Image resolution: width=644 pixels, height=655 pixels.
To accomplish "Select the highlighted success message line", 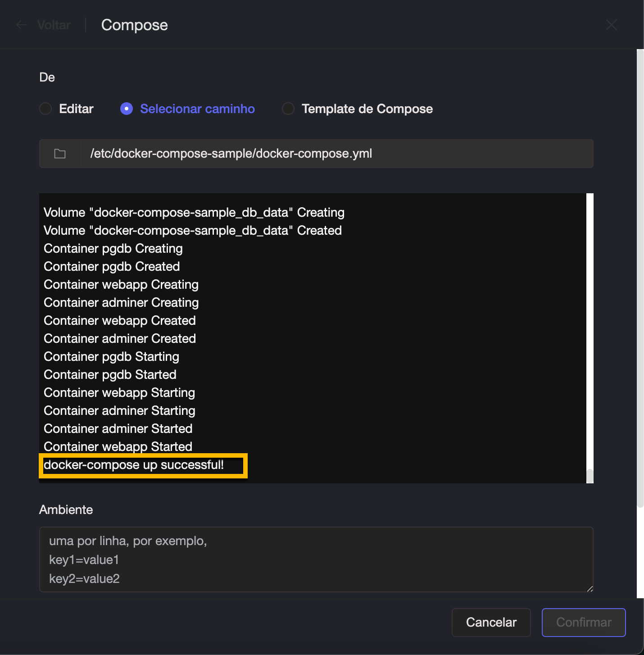I will pyautogui.click(x=134, y=465).
